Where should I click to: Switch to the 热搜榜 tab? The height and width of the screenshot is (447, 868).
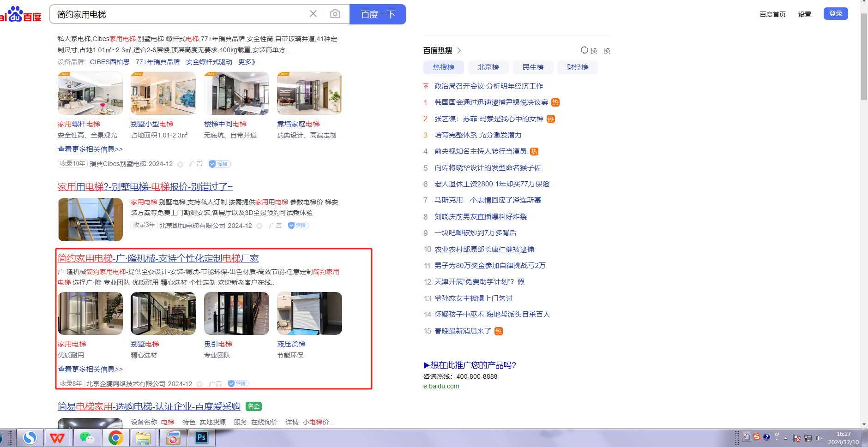444,67
